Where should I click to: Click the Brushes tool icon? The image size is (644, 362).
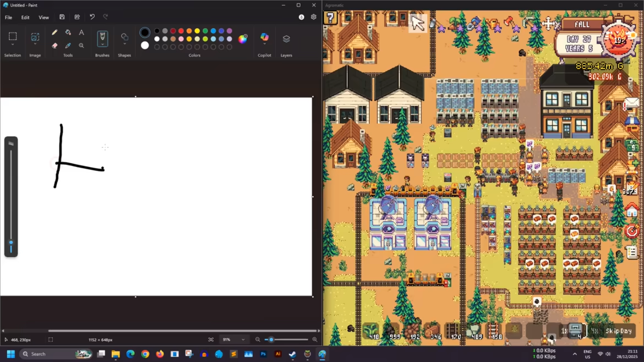[102, 37]
